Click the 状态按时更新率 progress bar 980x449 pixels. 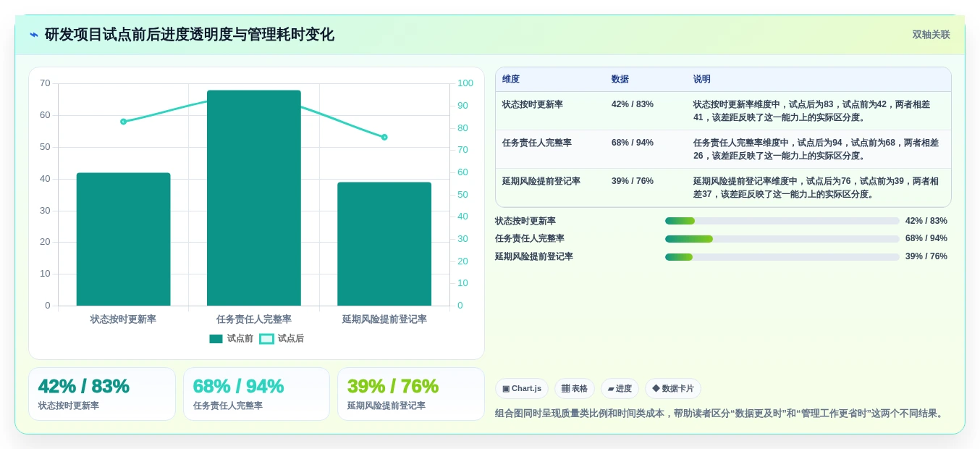[x=782, y=221]
